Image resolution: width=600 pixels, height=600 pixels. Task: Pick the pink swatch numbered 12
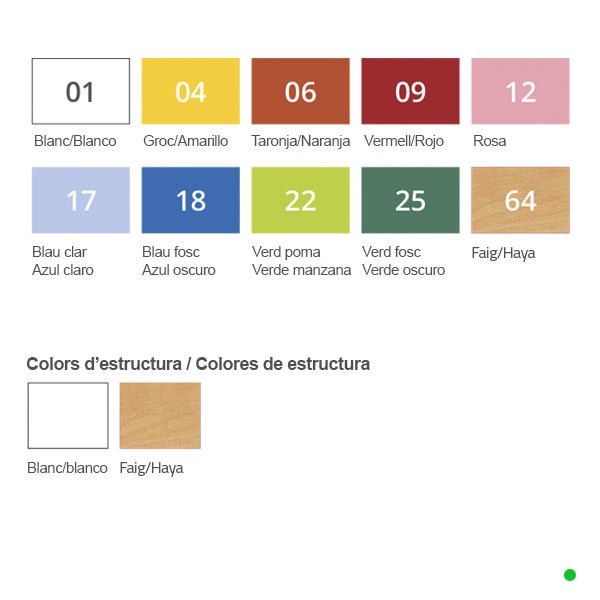point(520,91)
